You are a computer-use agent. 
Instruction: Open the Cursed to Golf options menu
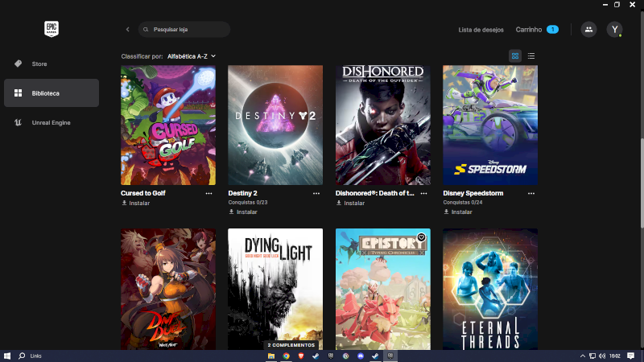coord(208,193)
